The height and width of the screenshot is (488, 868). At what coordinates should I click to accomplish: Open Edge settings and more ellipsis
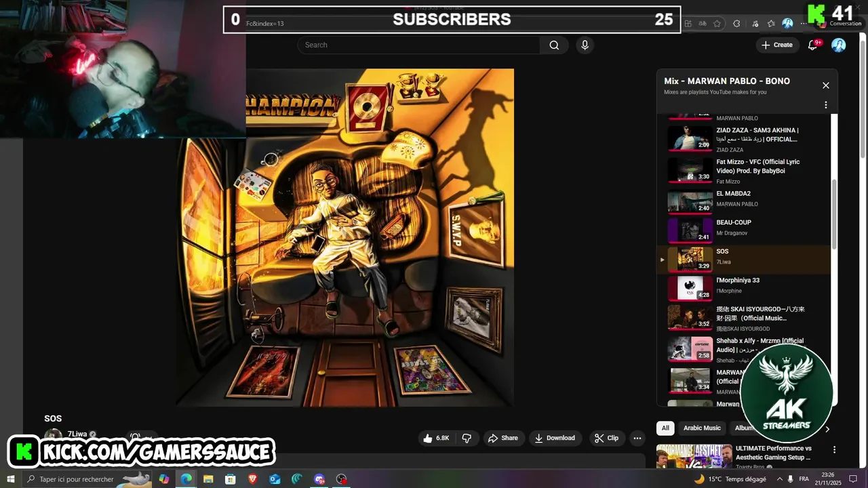[805, 23]
